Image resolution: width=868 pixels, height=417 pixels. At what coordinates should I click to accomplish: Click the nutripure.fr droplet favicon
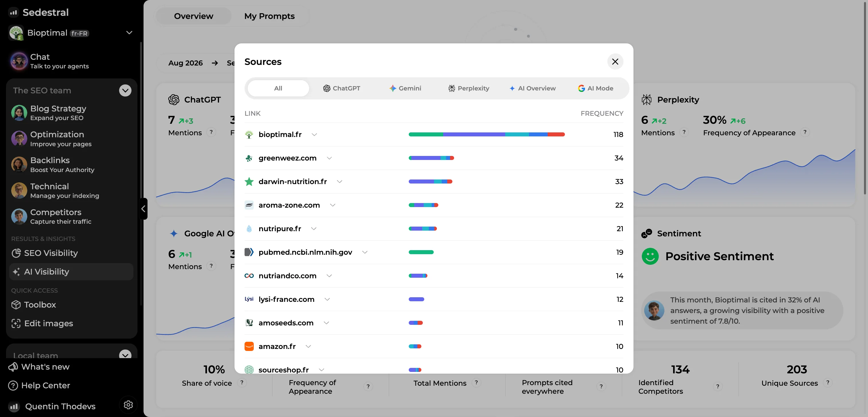249,229
